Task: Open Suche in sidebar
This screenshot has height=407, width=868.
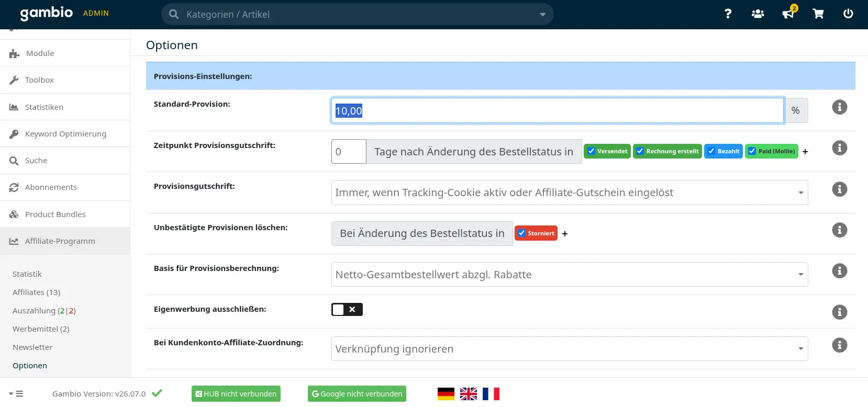Action: tap(65, 161)
